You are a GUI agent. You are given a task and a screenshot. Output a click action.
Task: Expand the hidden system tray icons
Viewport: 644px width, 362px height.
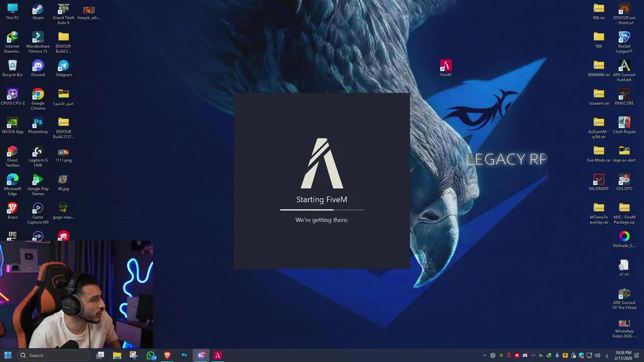485,355
